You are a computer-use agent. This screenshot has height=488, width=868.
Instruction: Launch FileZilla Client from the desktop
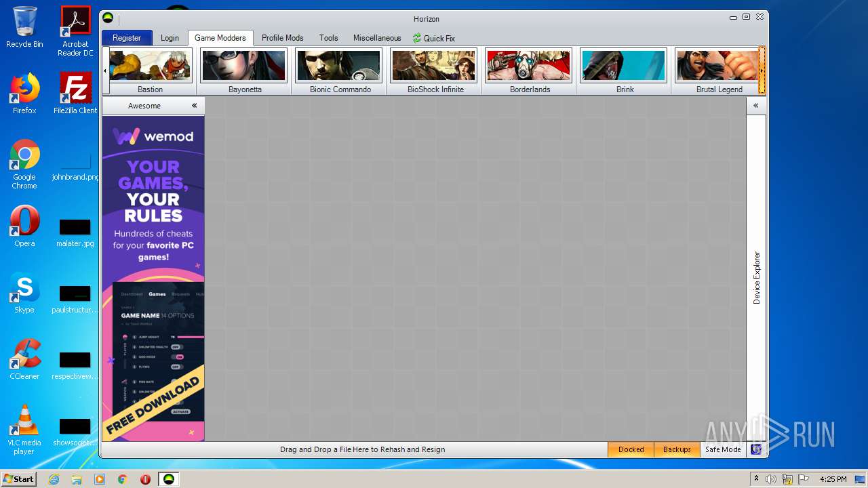[x=75, y=94]
